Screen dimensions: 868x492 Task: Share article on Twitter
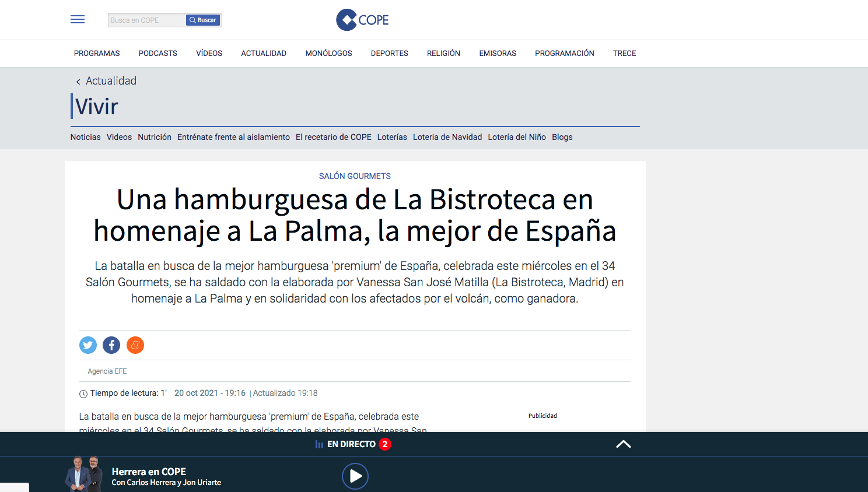(88, 345)
